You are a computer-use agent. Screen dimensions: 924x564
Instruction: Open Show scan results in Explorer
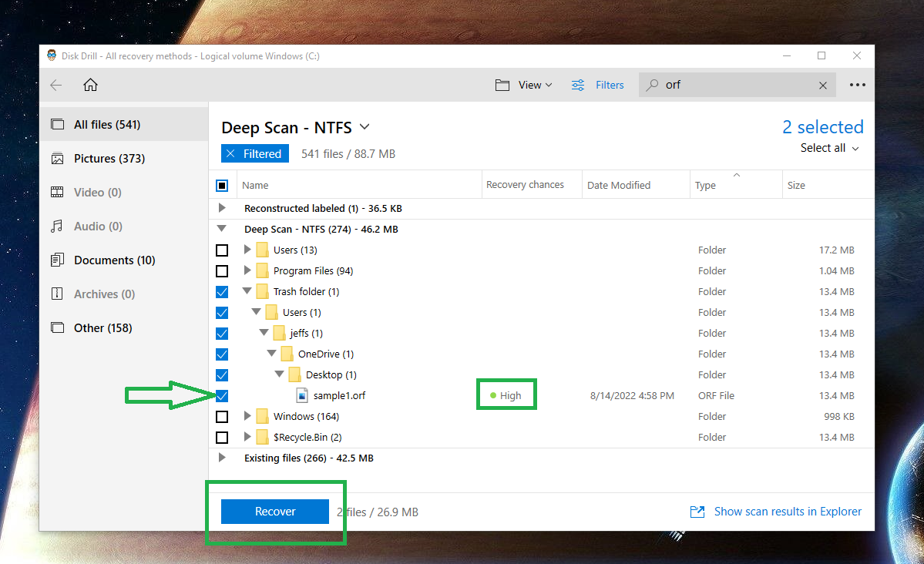pos(788,512)
